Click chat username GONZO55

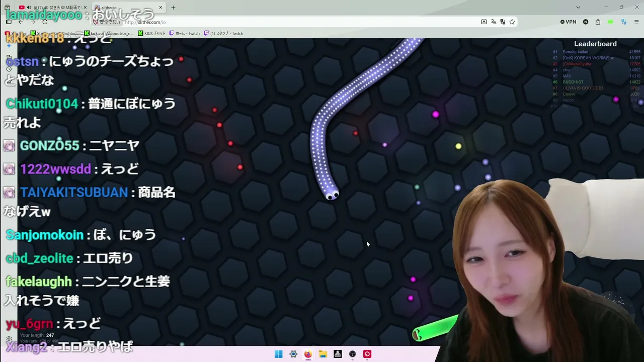49,146
